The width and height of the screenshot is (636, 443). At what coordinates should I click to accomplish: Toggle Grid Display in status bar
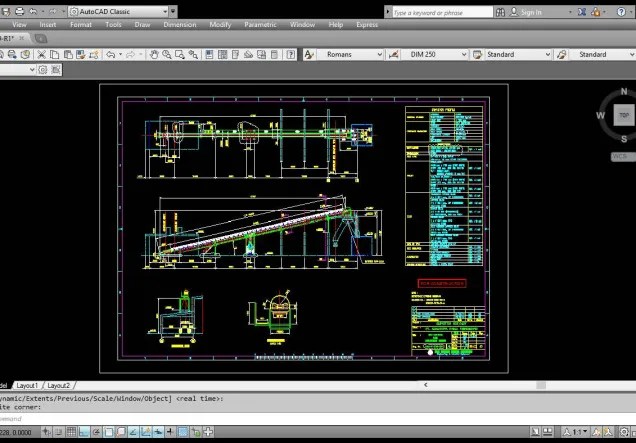coord(71,432)
